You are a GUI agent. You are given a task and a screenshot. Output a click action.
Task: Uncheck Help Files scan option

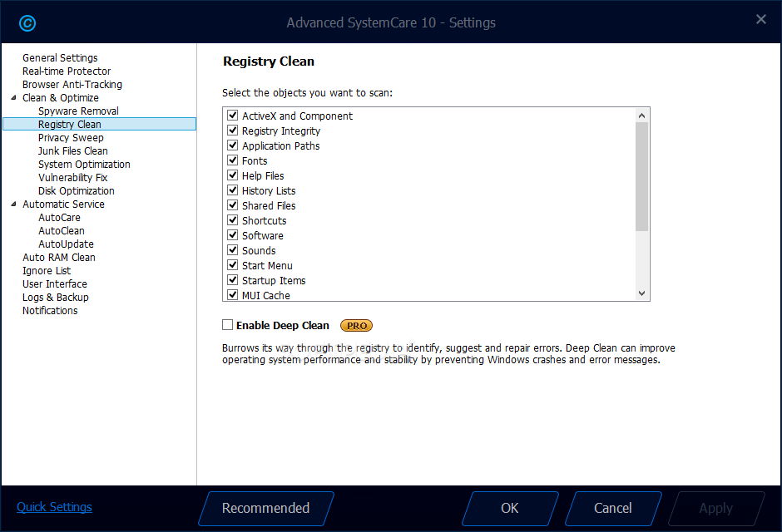coord(232,175)
